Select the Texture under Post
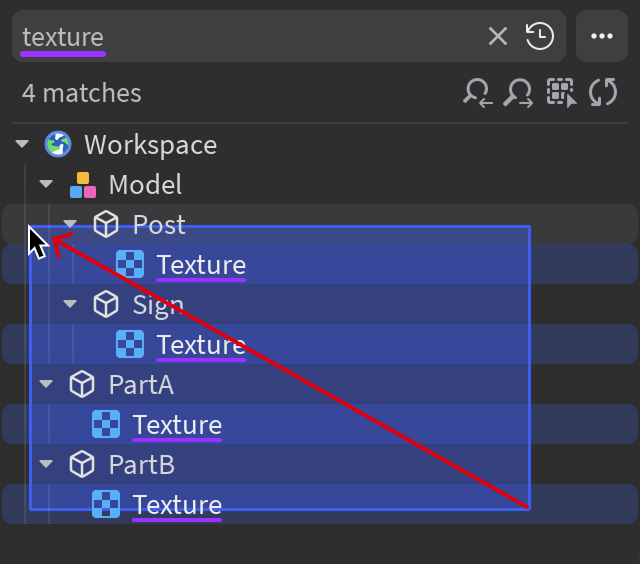 200,265
